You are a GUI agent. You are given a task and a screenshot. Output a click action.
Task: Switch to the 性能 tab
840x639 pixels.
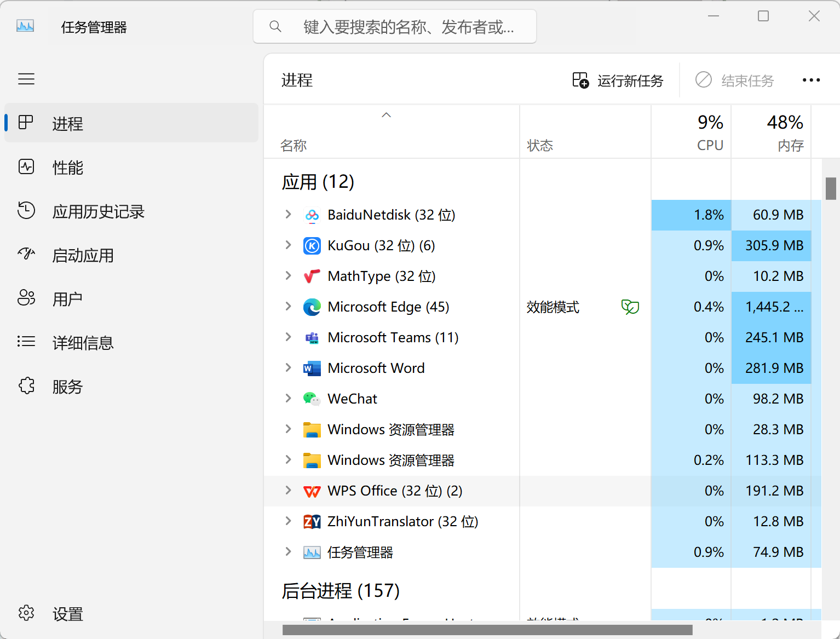(131, 167)
